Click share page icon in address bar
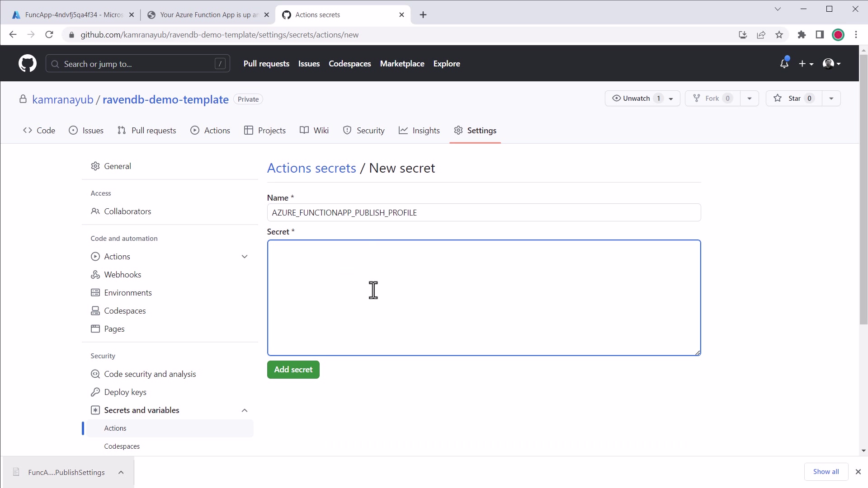 pos(761,35)
